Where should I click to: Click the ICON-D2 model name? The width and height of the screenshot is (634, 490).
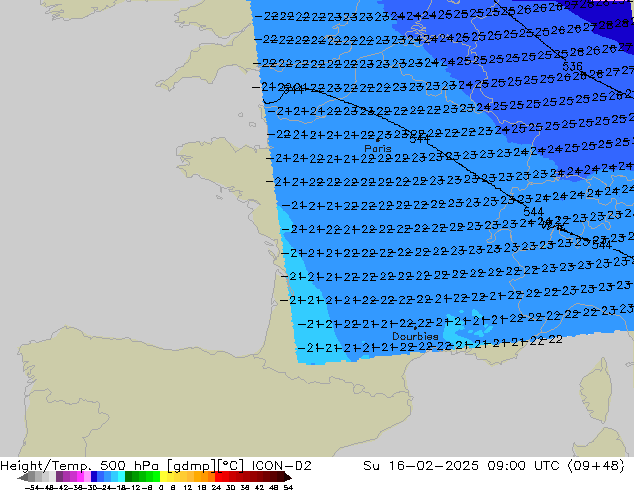click(282, 466)
